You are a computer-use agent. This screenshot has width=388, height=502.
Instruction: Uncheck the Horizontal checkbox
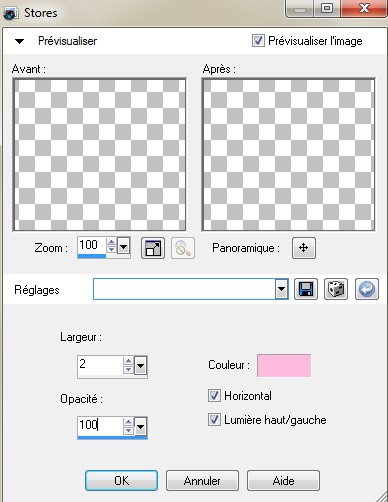pos(214,396)
